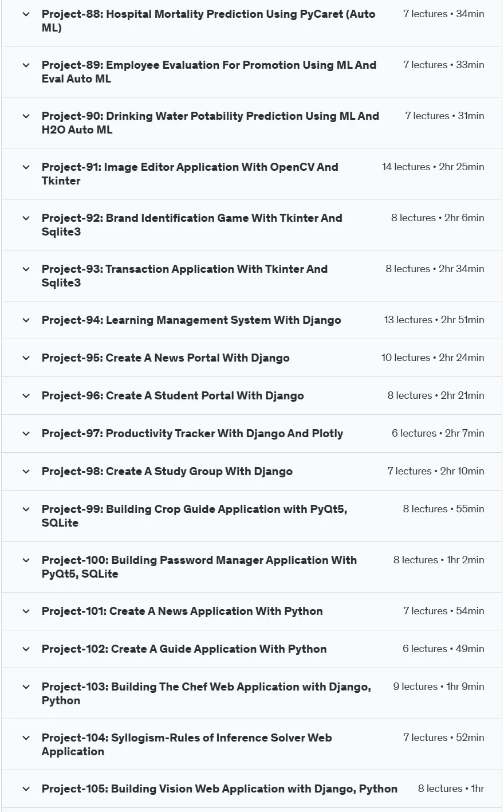The height and width of the screenshot is (812, 504).
Task: Expand chevron for Project-94 Learning Management System
Action: [x=26, y=320]
